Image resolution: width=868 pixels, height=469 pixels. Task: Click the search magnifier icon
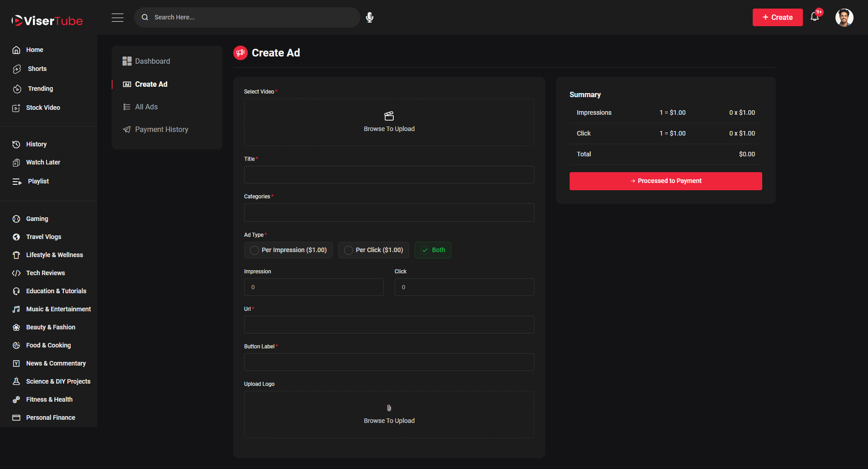145,17
